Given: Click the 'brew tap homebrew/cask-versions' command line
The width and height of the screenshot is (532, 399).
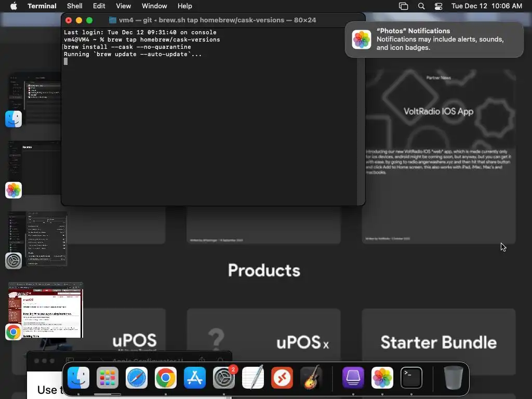Looking at the screenshot, I should 142,39.
